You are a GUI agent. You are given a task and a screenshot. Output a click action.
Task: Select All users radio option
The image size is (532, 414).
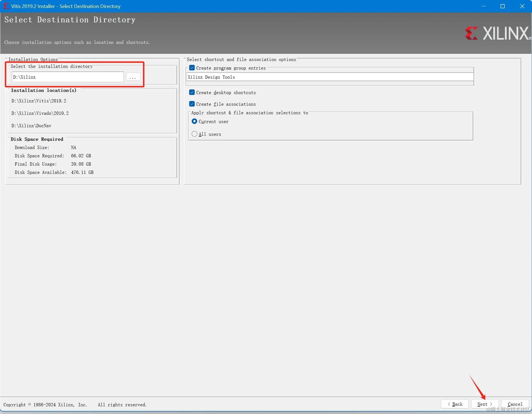point(194,134)
